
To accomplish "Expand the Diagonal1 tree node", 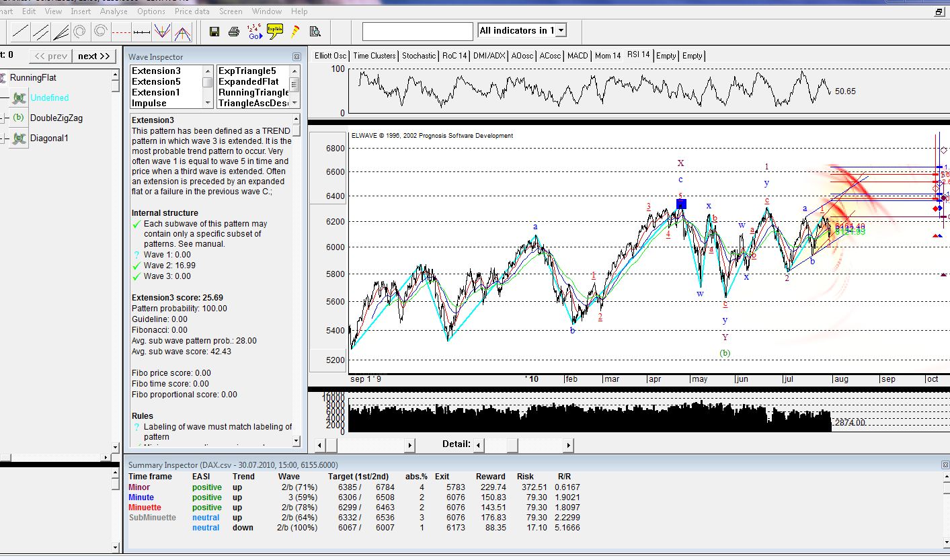I will pos(3,138).
